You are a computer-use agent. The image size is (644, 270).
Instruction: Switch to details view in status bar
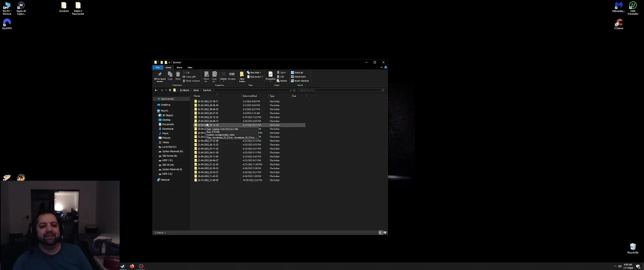click(x=380, y=232)
